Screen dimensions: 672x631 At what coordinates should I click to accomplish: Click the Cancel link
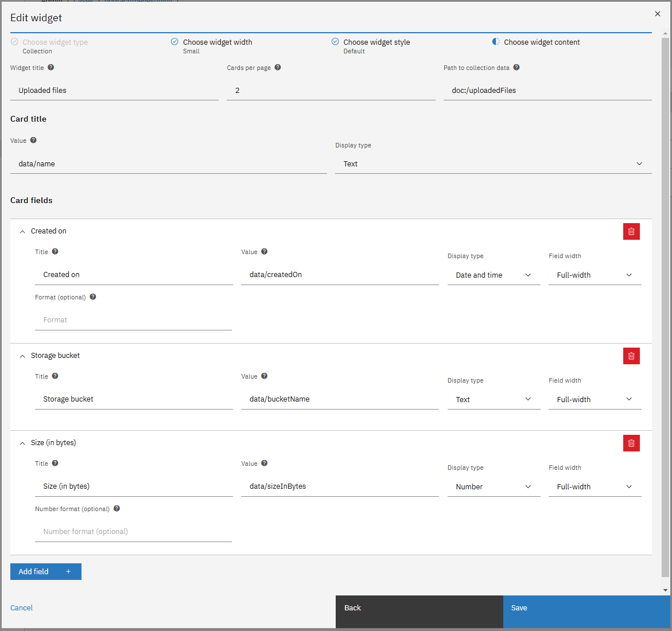[22, 608]
